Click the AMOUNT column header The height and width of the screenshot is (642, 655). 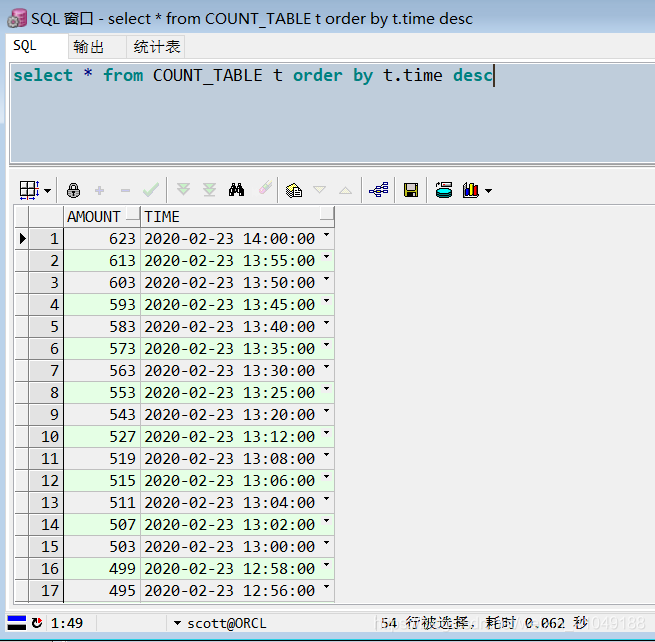click(x=102, y=216)
